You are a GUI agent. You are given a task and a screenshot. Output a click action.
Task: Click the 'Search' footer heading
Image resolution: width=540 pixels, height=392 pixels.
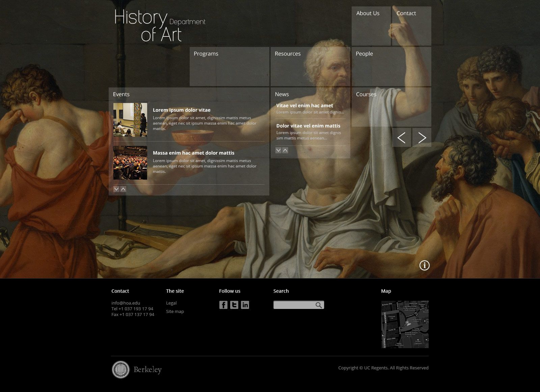click(281, 291)
